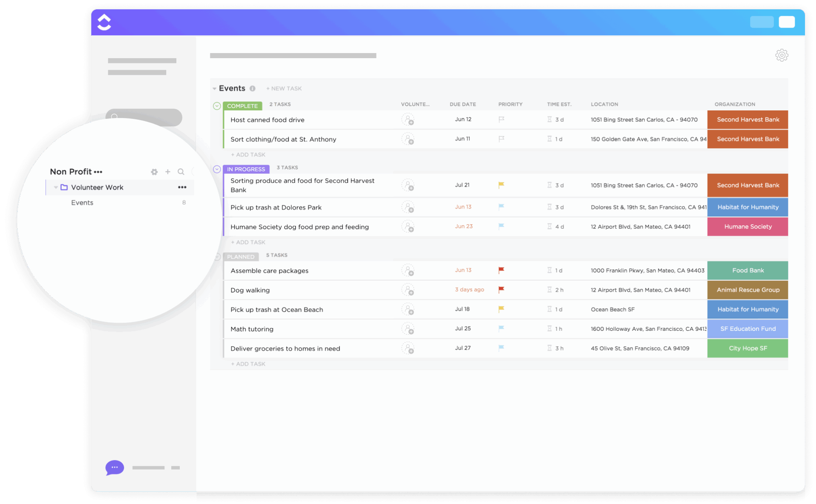
Task: Assign volunteer to Host canned food drive
Action: (408, 120)
